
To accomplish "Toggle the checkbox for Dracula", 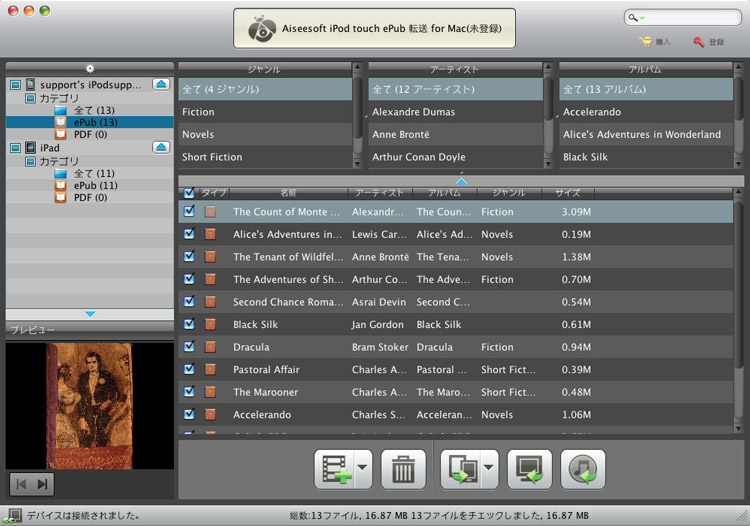I will (x=188, y=347).
